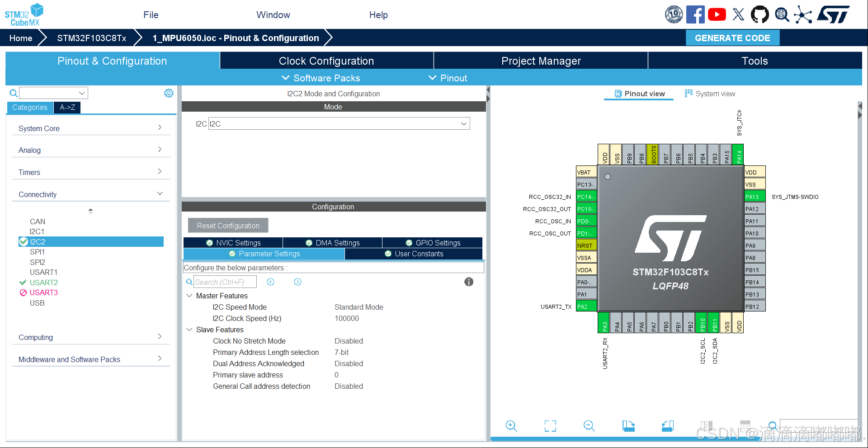The height and width of the screenshot is (448, 868).
Task: Click the STM32F103C8Tx breadcrumb
Action: tap(92, 38)
